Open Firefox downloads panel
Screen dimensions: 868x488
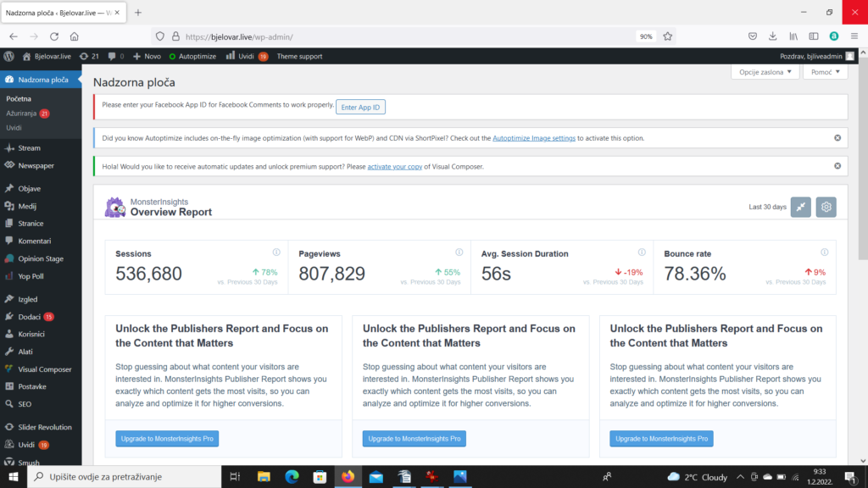773,36
